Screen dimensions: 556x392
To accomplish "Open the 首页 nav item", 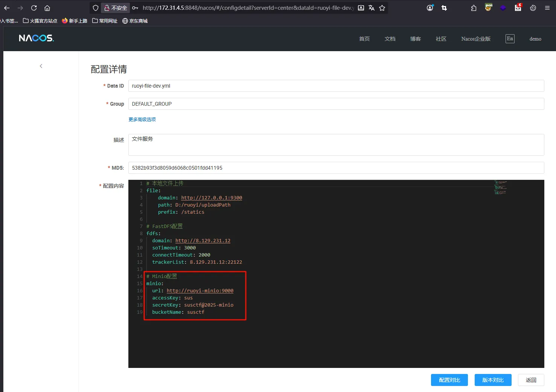I will (364, 39).
